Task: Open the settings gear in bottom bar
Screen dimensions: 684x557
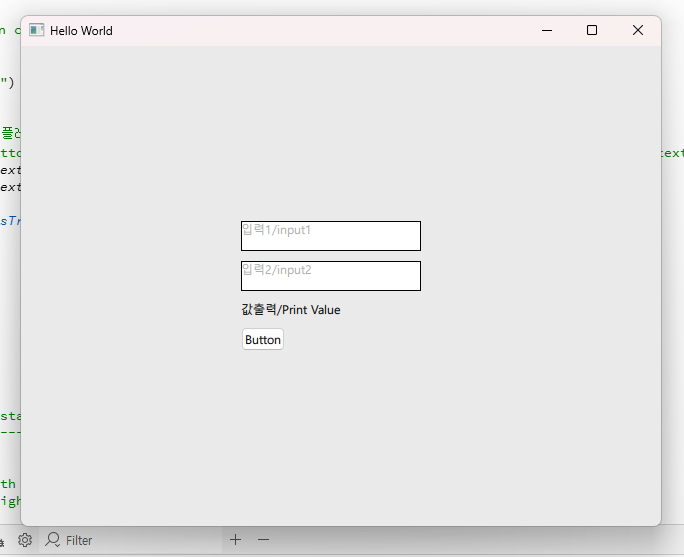Action: coord(25,540)
